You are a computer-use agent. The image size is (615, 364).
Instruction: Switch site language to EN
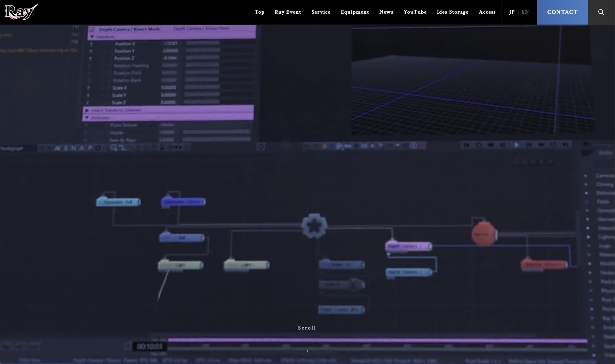pos(525,12)
